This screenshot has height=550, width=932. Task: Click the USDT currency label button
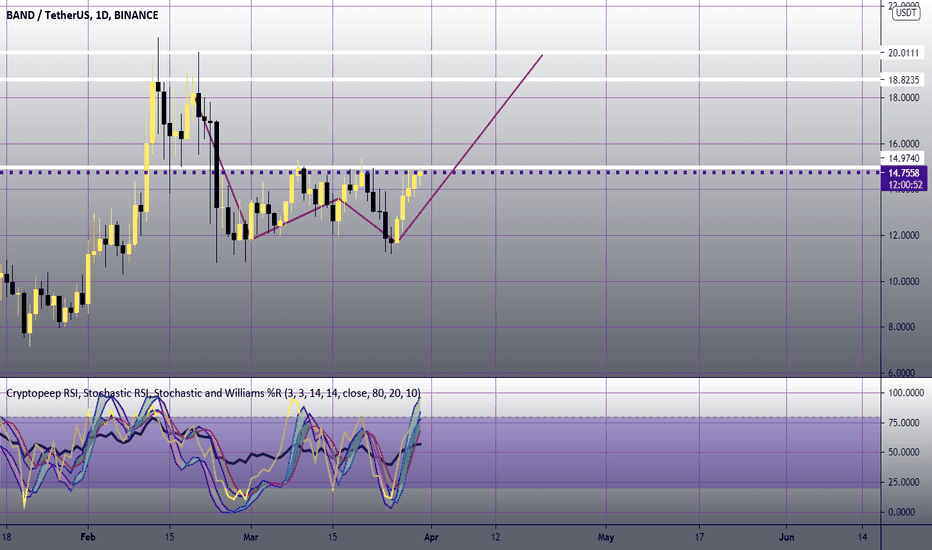pos(905,12)
